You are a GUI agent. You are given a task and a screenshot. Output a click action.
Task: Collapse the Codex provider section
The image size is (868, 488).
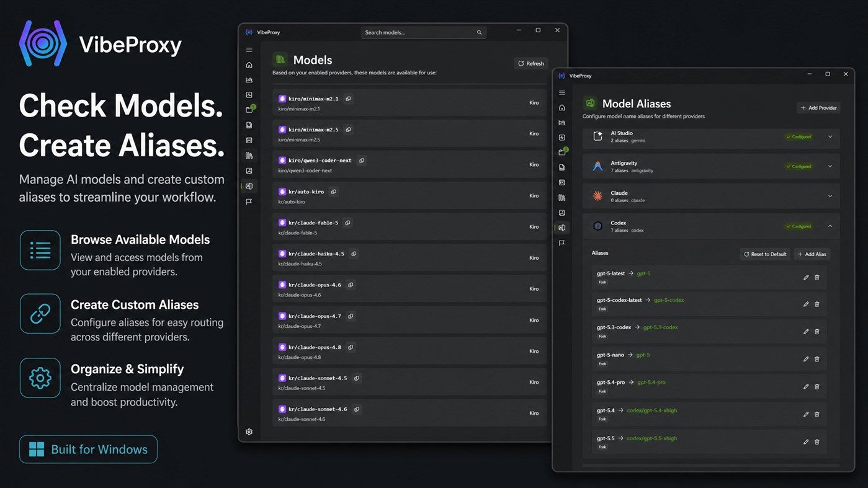830,226
